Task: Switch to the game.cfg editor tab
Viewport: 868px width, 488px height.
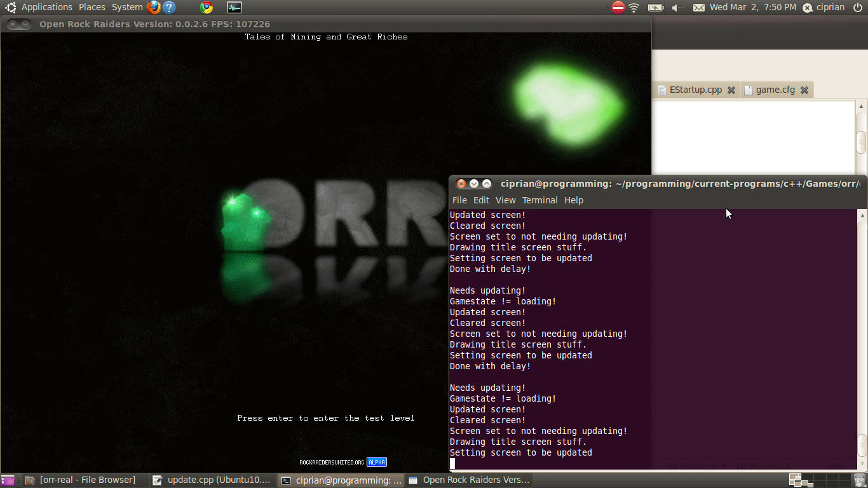Action: (x=775, y=90)
